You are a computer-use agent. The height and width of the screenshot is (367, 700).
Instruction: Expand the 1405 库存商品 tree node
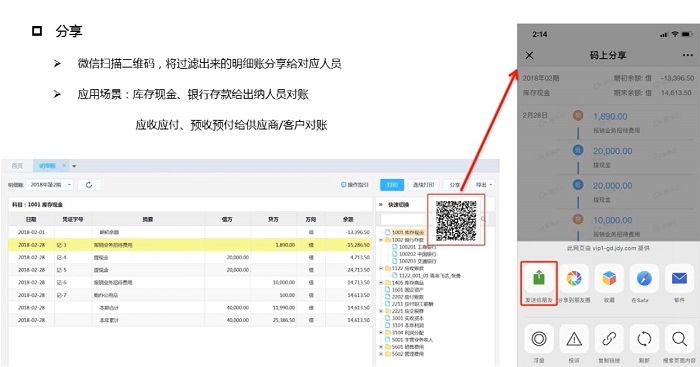(x=381, y=283)
